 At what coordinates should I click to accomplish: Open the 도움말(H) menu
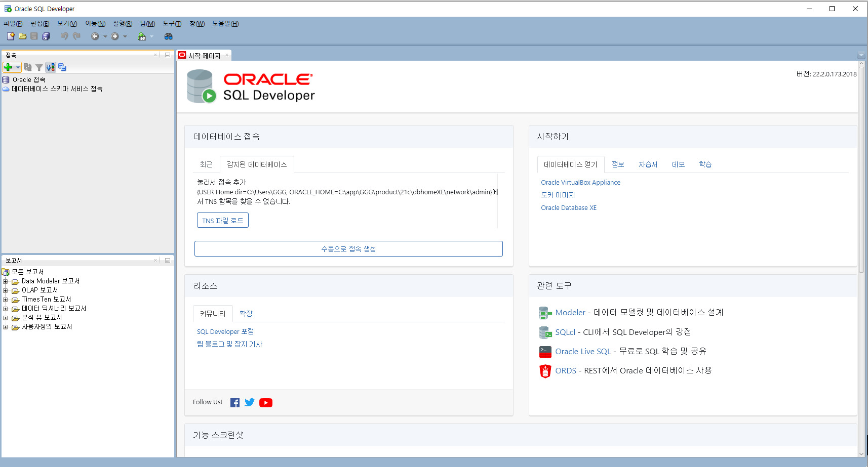225,23
